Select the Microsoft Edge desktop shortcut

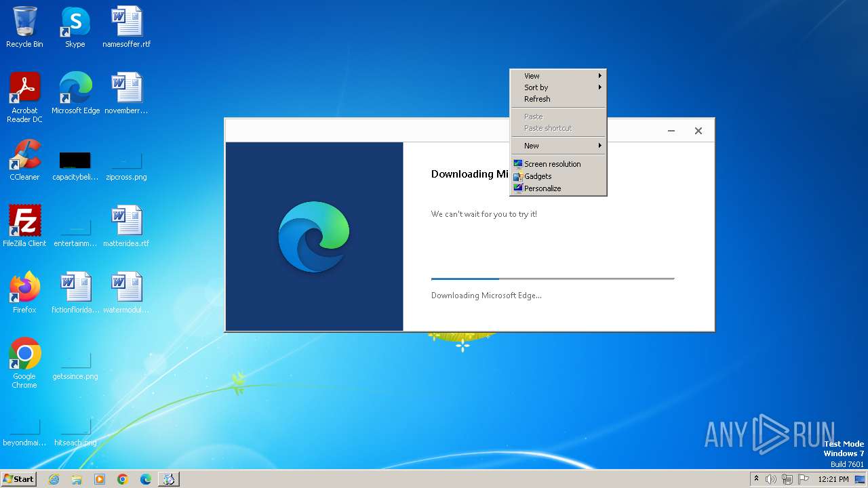[75, 93]
